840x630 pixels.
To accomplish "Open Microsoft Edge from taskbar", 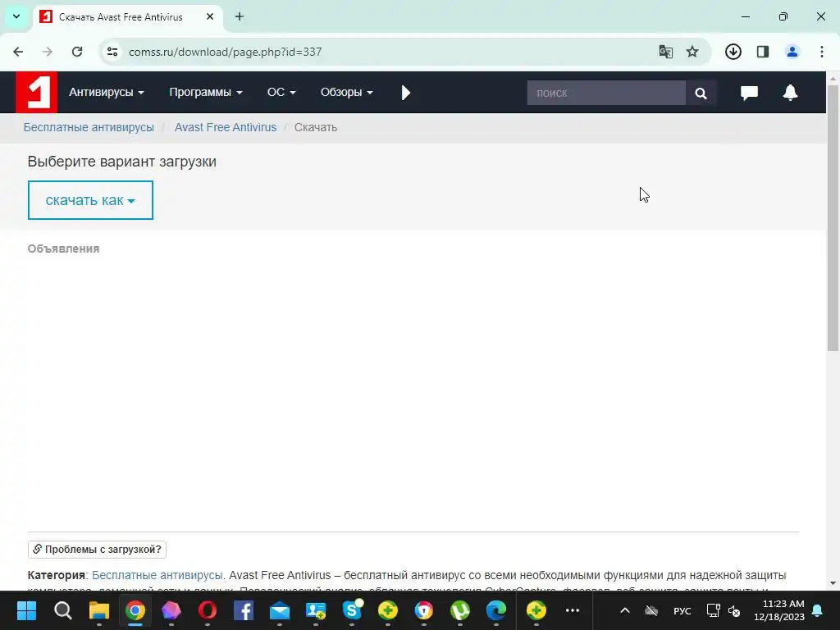I will coord(496,610).
